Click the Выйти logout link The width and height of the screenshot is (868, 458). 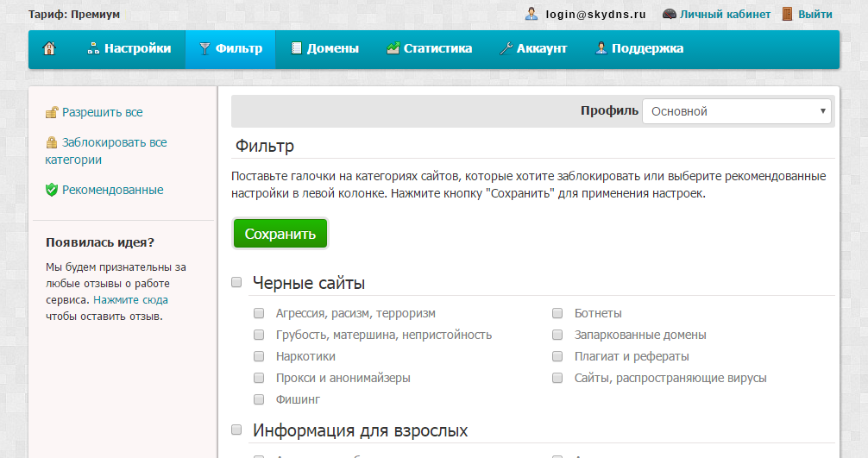pyautogui.click(x=815, y=14)
